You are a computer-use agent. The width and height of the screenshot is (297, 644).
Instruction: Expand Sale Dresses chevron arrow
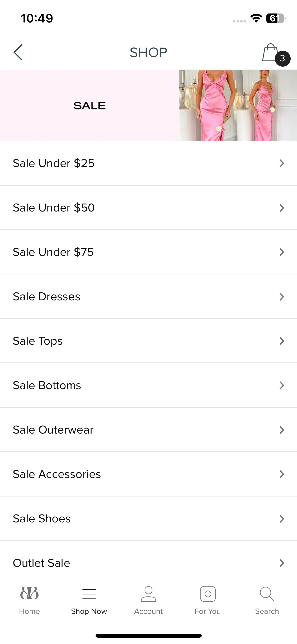coord(282,297)
